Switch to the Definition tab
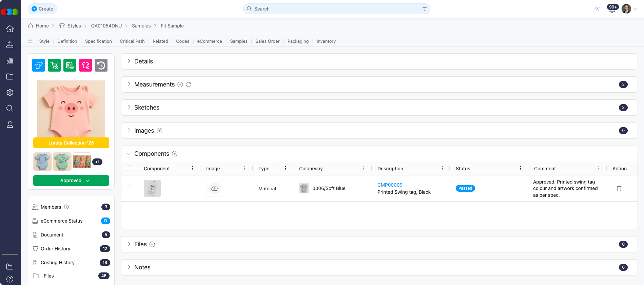 (67, 41)
